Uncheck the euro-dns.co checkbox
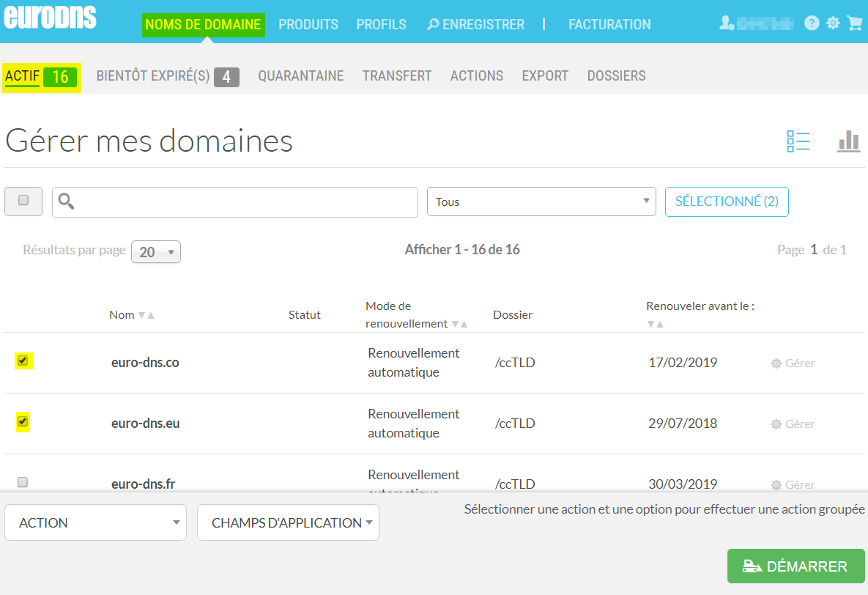The image size is (868, 595). 23,361
